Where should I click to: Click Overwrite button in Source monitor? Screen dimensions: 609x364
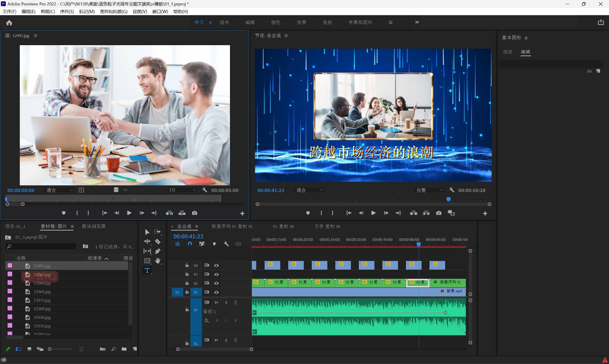tap(182, 213)
